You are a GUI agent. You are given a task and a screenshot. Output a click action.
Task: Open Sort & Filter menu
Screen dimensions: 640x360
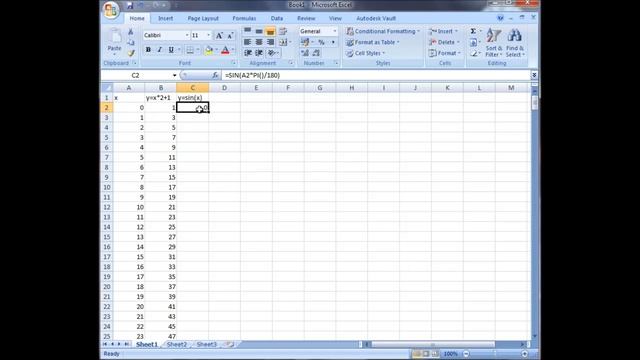494,43
